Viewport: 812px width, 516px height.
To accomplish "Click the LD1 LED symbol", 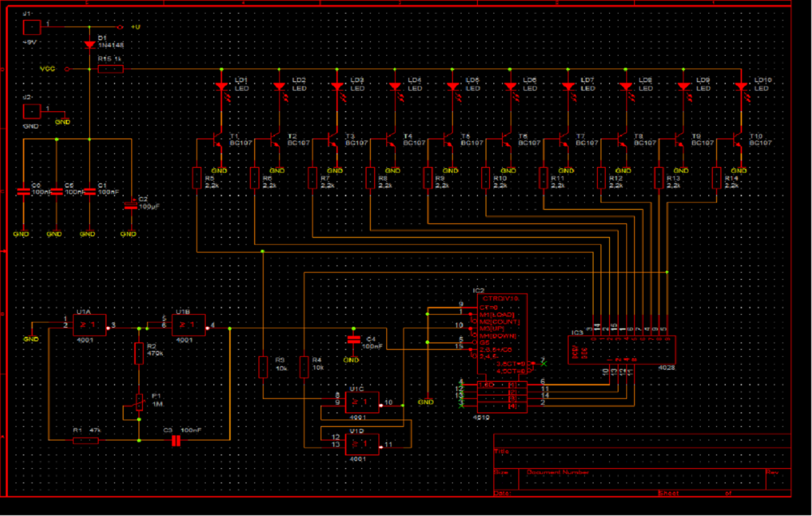I will click(x=221, y=87).
